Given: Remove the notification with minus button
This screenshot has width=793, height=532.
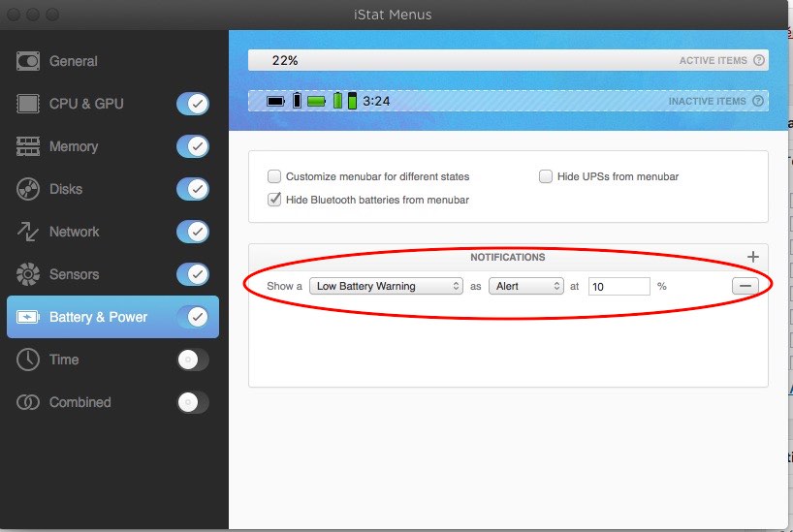Looking at the screenshot, I should point(745,286).
